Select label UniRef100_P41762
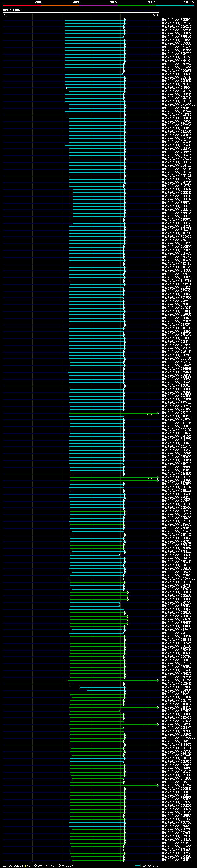This screenshot has height=868, width=197. click(x=177, y=785)
